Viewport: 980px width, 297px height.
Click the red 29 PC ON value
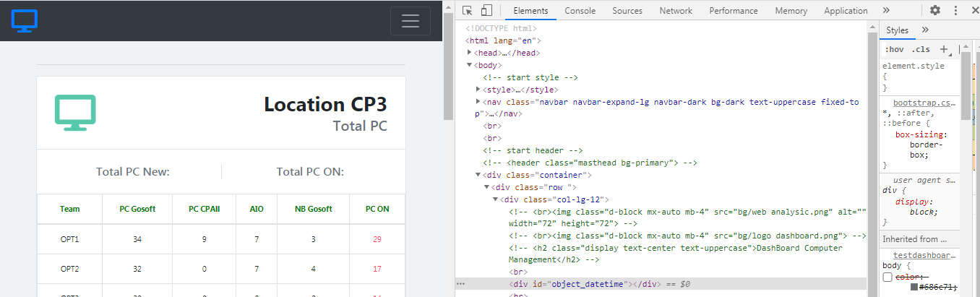pos(377,239)
